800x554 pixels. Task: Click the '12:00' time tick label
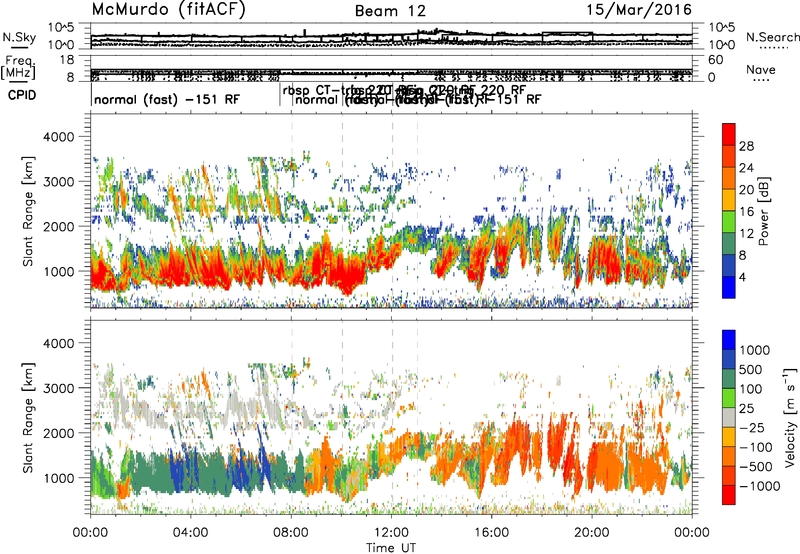click(391, 533)
